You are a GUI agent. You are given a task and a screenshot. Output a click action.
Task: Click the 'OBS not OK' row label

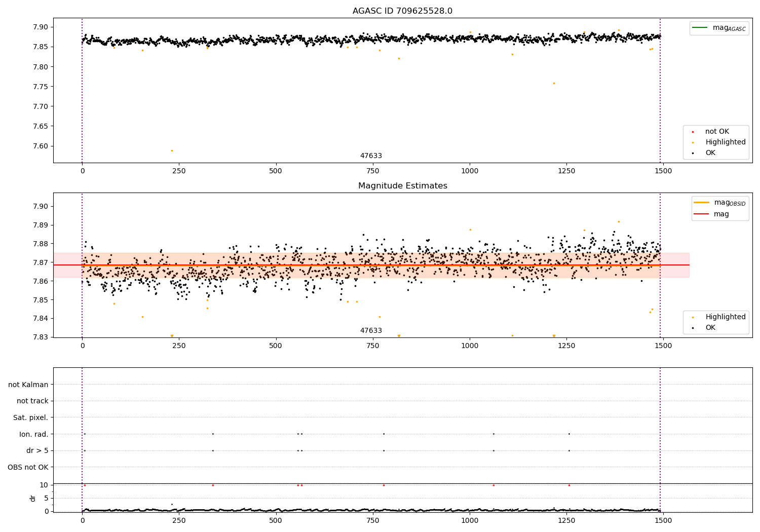pyautogui.click(x=28, y=467)
